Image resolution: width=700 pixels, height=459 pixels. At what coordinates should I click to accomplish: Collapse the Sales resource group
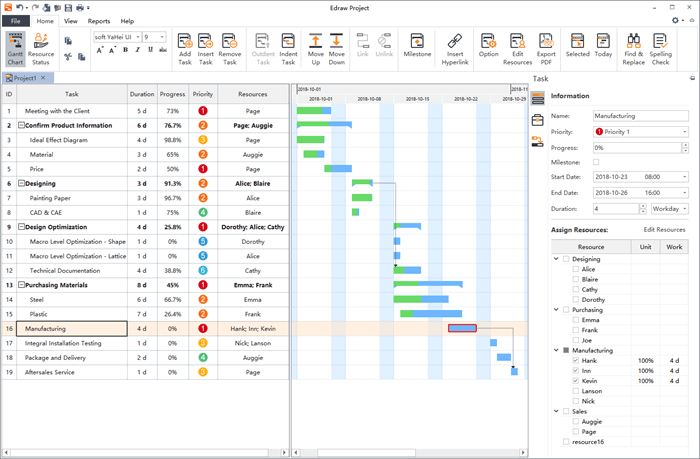(x=556, y=411)
